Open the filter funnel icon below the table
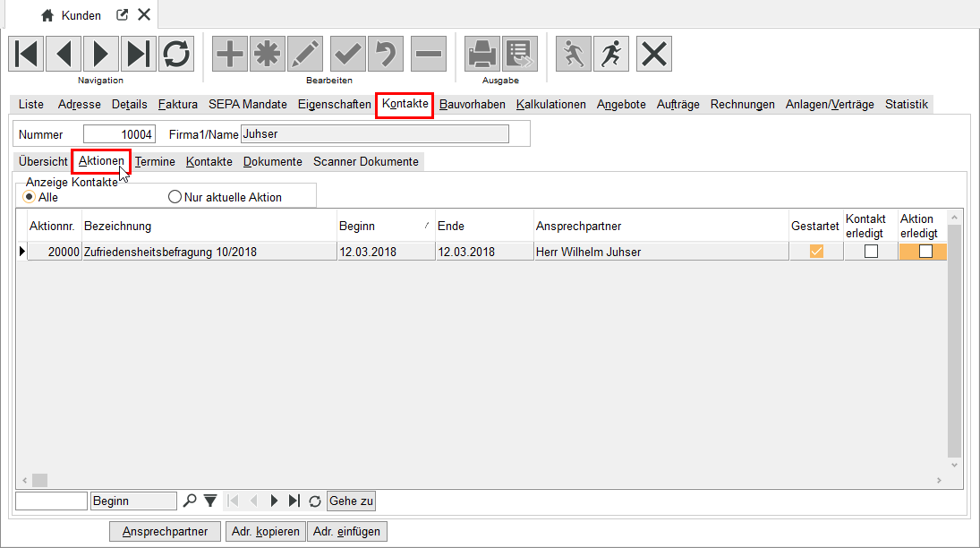 click(210, 501)
